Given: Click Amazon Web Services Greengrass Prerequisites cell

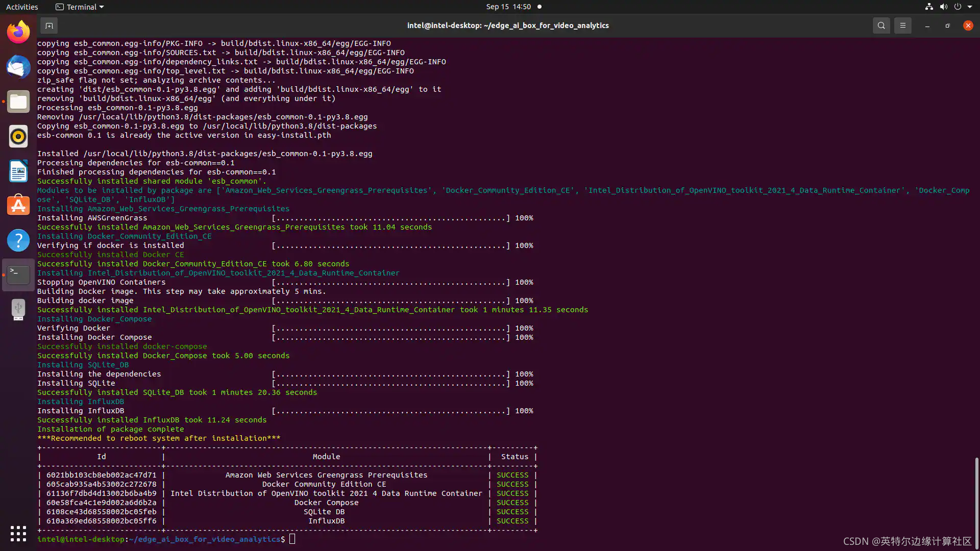Looking at the screenshot, I should (326, 475).
